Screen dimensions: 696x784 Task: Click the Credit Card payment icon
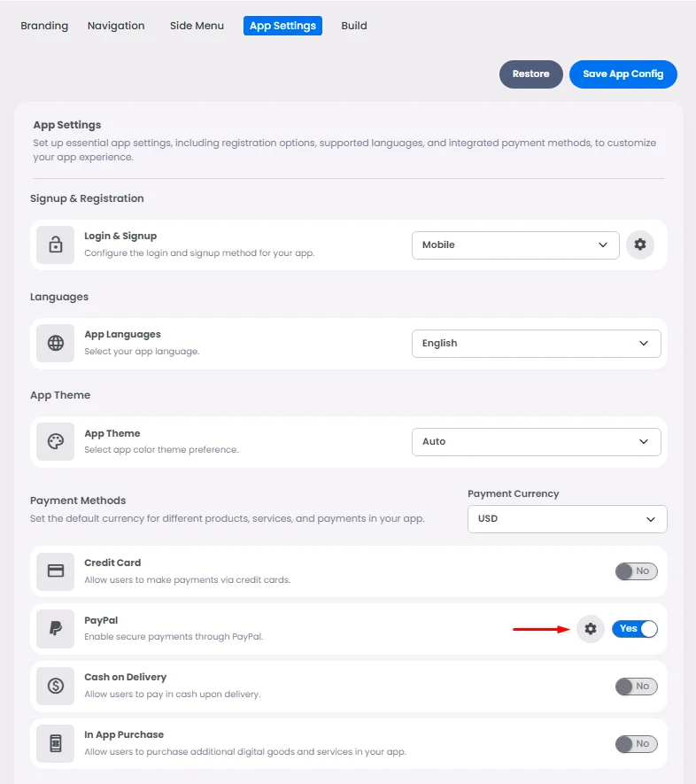pos(55,571)
